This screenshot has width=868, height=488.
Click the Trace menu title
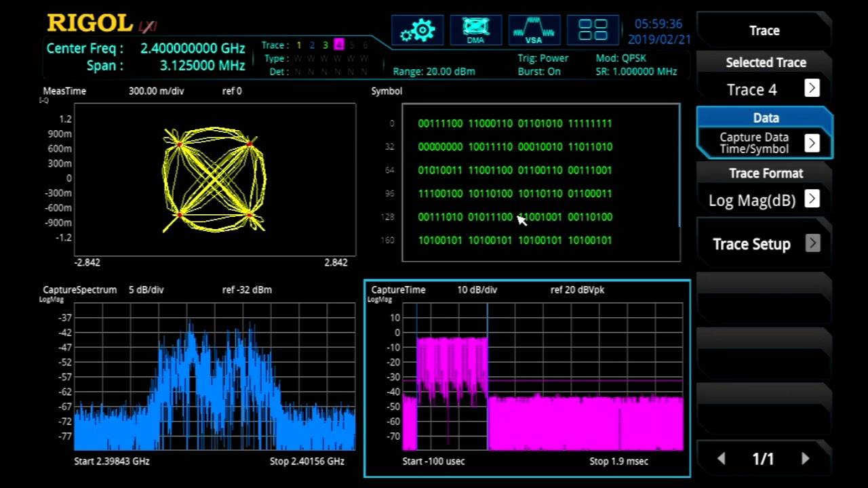point(764,30)
